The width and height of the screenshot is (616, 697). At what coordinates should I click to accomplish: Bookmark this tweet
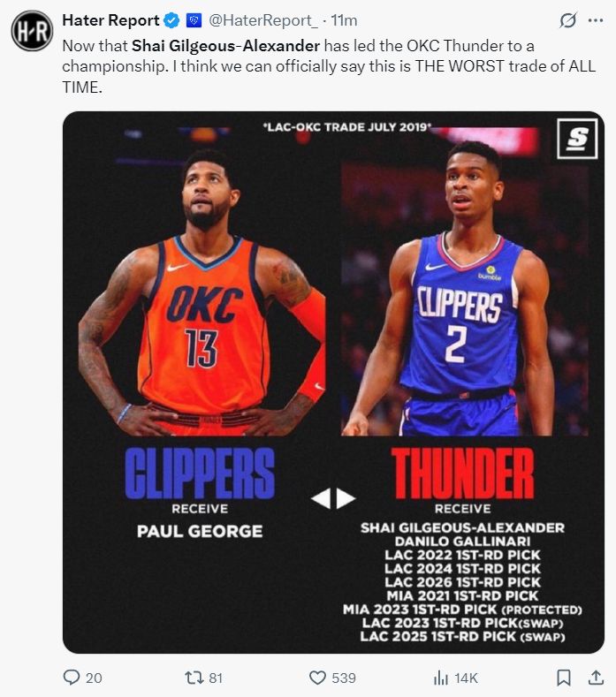(x=564, y=678)
